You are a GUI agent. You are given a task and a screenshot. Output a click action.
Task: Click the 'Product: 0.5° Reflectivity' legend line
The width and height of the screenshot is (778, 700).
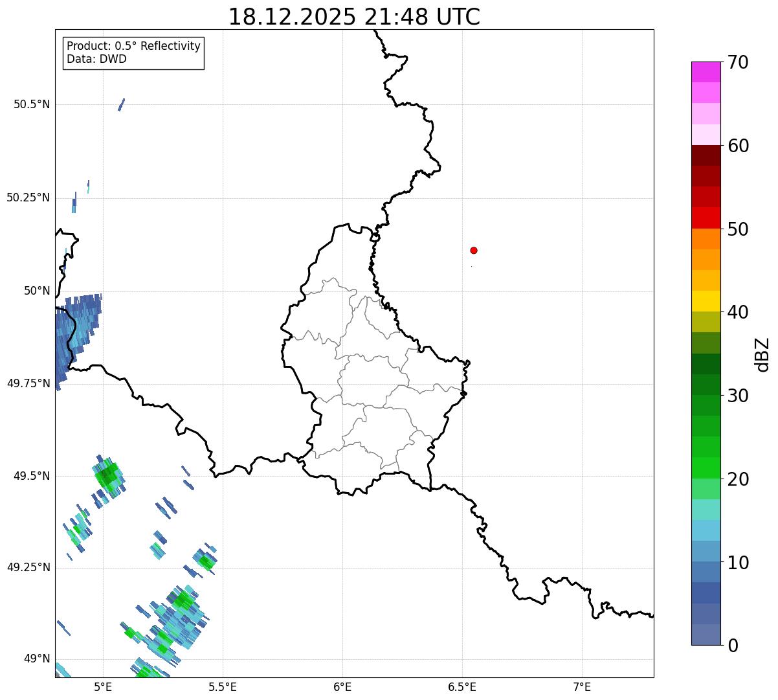point(133,47)
